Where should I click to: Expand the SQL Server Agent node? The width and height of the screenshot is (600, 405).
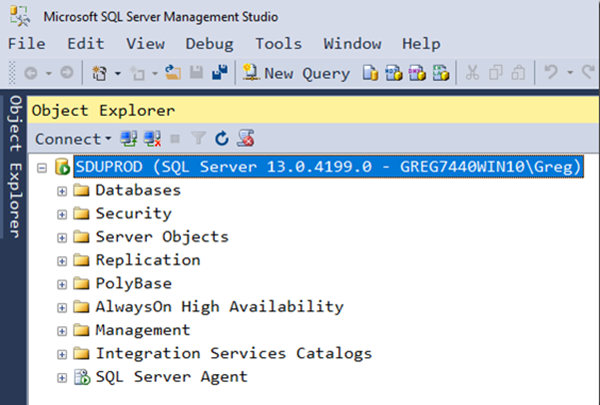tap(62, 378)
